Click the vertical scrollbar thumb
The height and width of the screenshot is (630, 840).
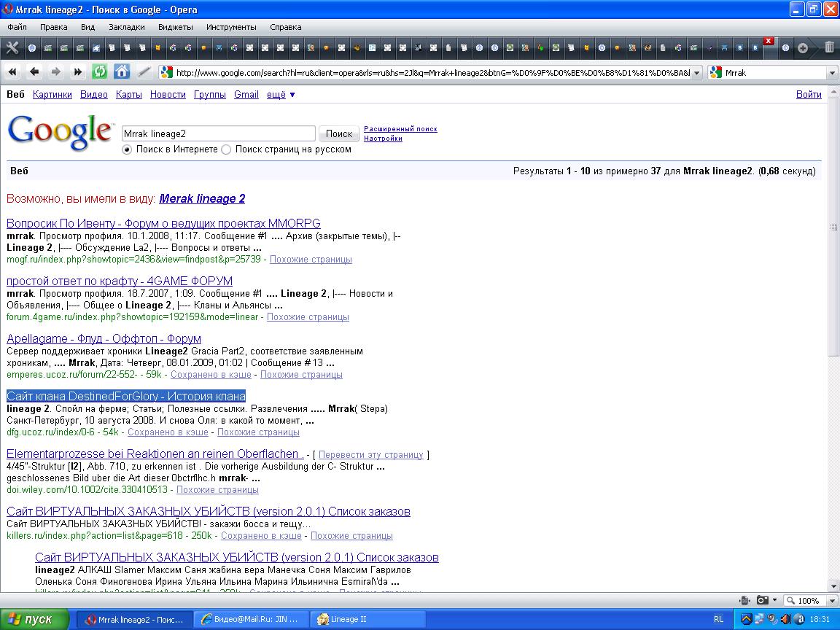point(833,227)
